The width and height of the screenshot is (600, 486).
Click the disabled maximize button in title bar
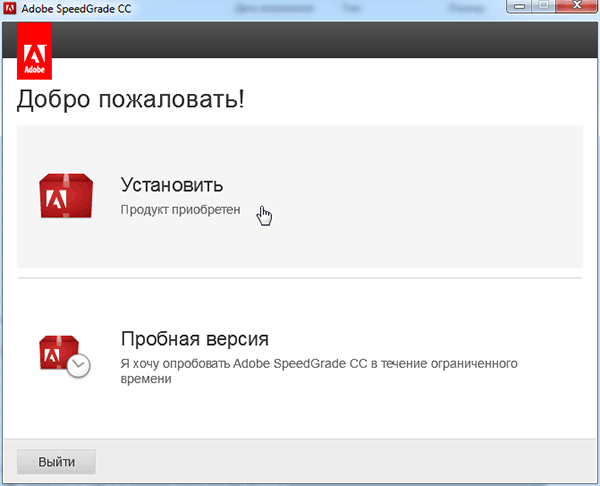click(x=544, y=6)
